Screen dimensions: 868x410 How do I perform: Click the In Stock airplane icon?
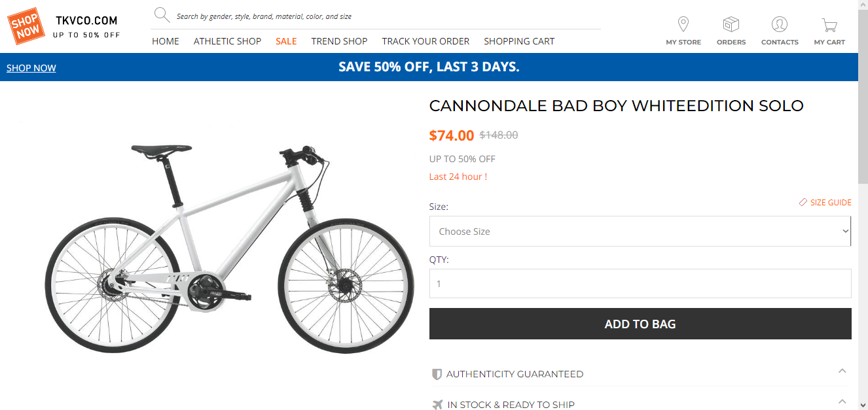[x=437, y=405]
